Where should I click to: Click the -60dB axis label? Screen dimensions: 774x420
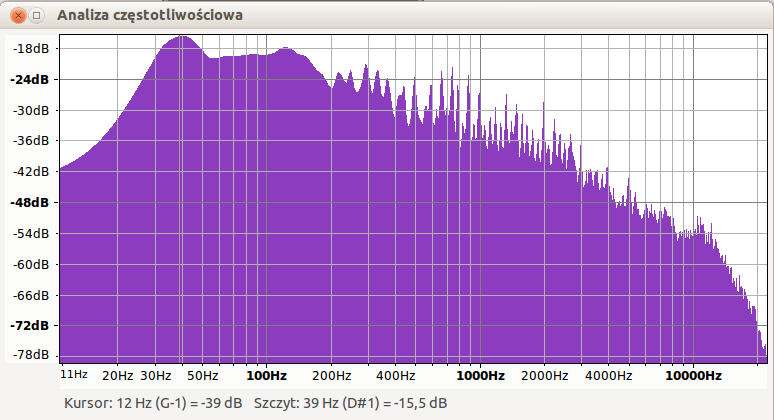click(31, 265)
